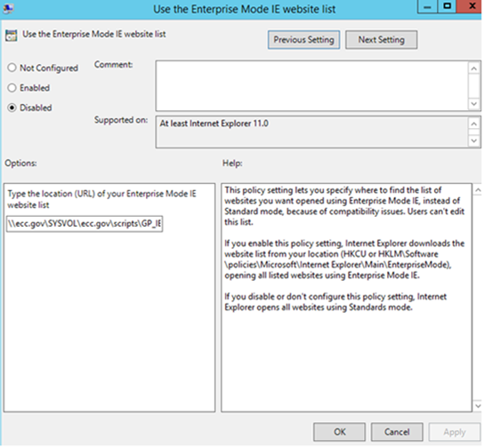The height and width of the screenshot is (448, 484).
Task: Click Comment box scroll down arrow
Action: [474, 104]
